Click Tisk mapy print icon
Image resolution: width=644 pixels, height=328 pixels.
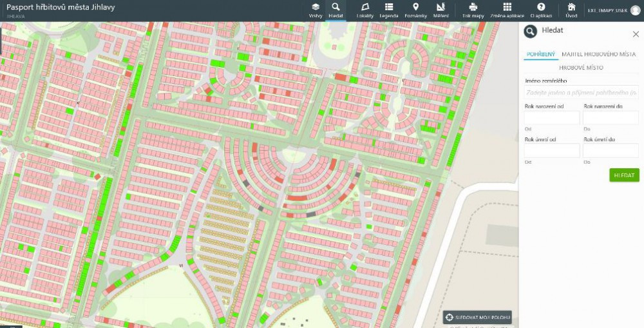(473, 10)
